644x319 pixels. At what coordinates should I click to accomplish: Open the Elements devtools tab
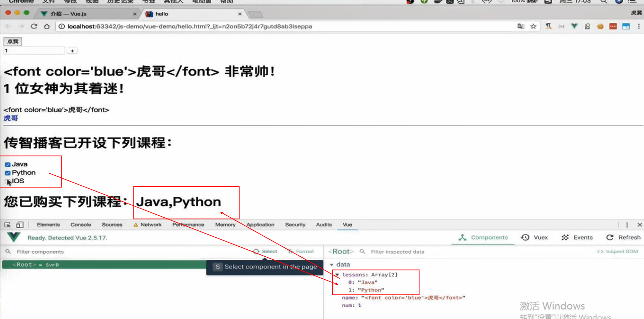tap(48, 225)
